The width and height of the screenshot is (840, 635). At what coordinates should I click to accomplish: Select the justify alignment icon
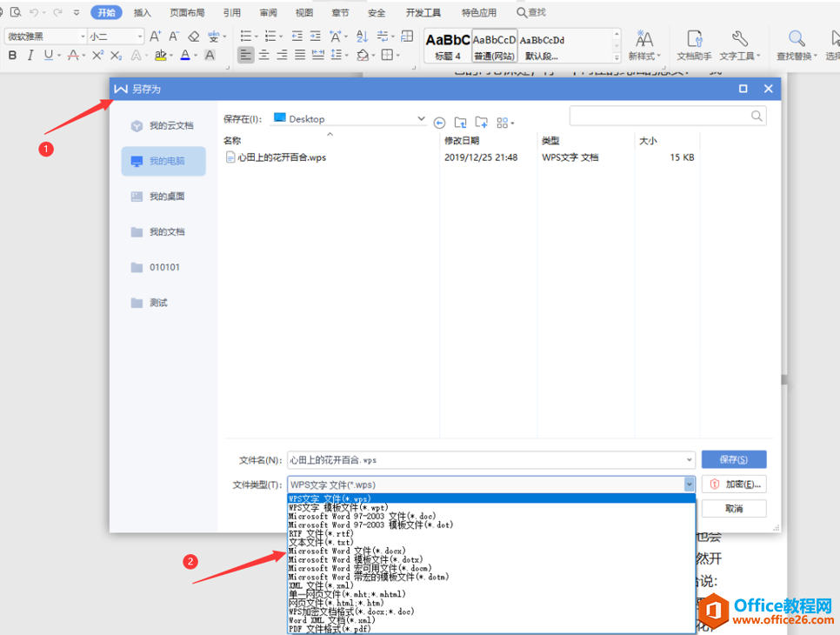click(300, 55)
